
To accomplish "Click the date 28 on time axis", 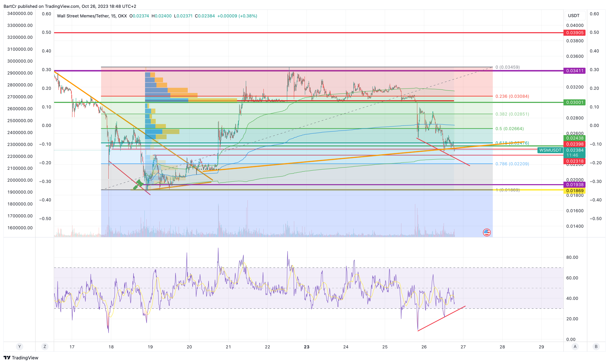I will click(x=502, y=347).
